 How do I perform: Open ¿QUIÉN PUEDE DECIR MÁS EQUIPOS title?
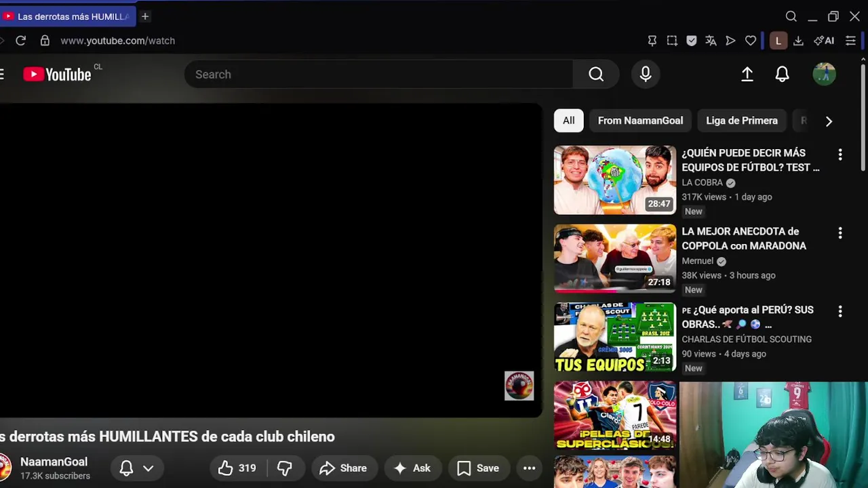tap(751, 160)
